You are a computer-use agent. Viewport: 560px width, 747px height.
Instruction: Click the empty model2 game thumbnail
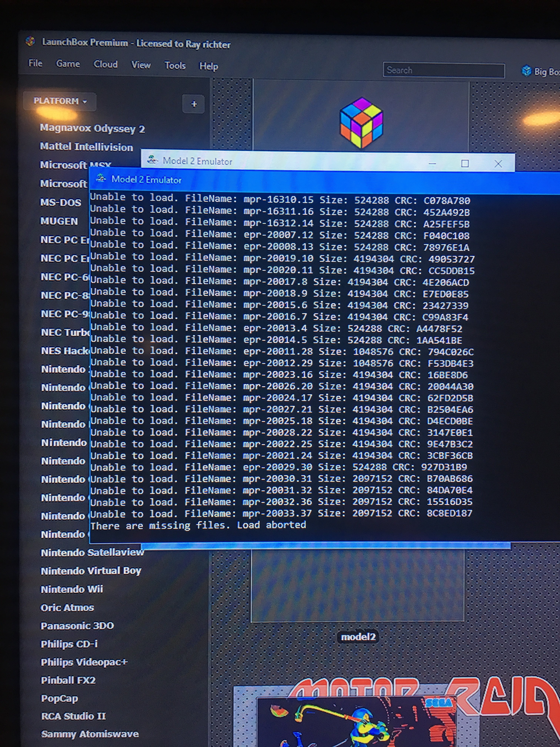pos(357,586)
